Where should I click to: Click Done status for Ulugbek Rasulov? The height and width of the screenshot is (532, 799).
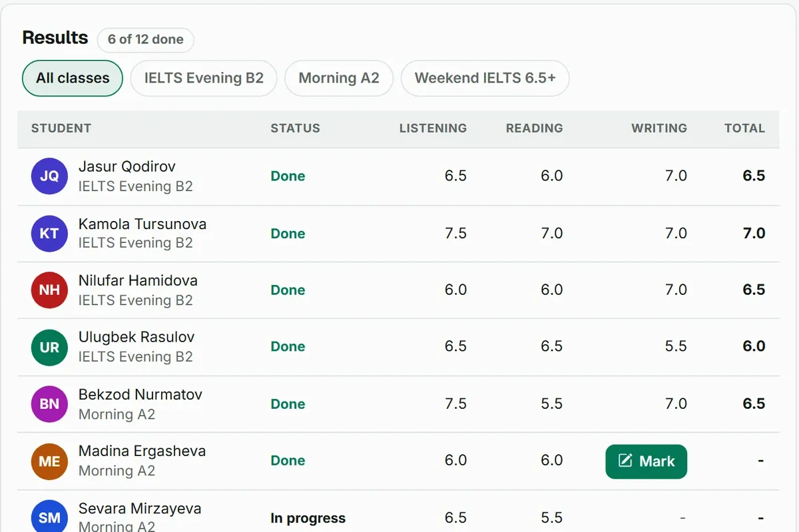click(288, 347)
